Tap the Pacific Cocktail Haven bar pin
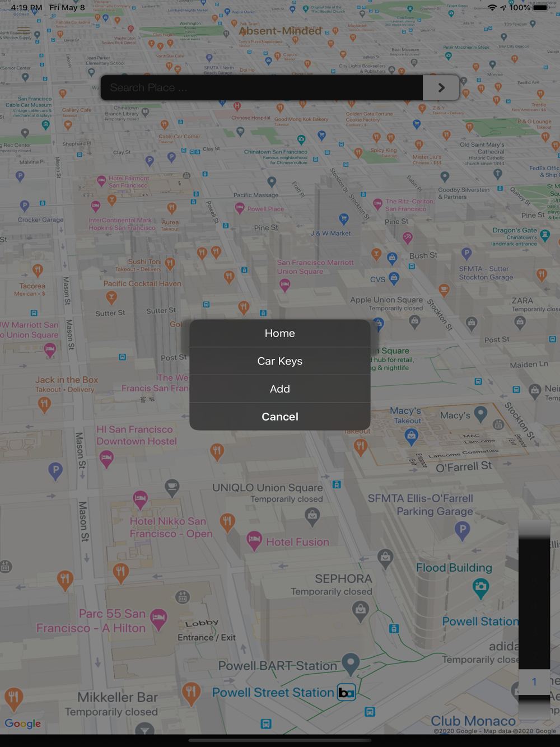 tap(111, 297)
